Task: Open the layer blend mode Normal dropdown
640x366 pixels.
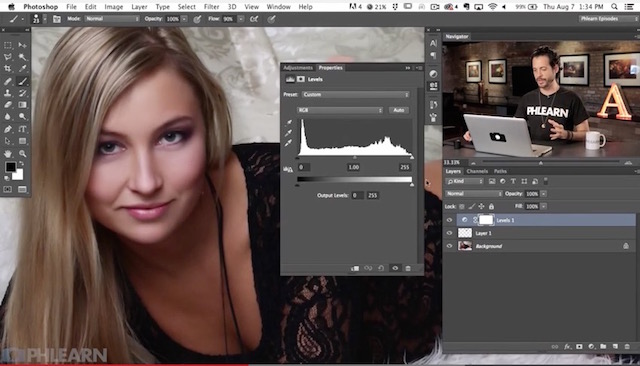Action: pos(473,194)
